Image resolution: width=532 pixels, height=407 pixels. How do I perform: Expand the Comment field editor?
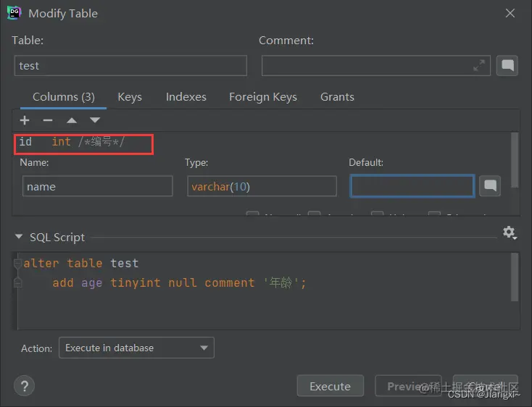pyautogui.click(x=479, y=65)
